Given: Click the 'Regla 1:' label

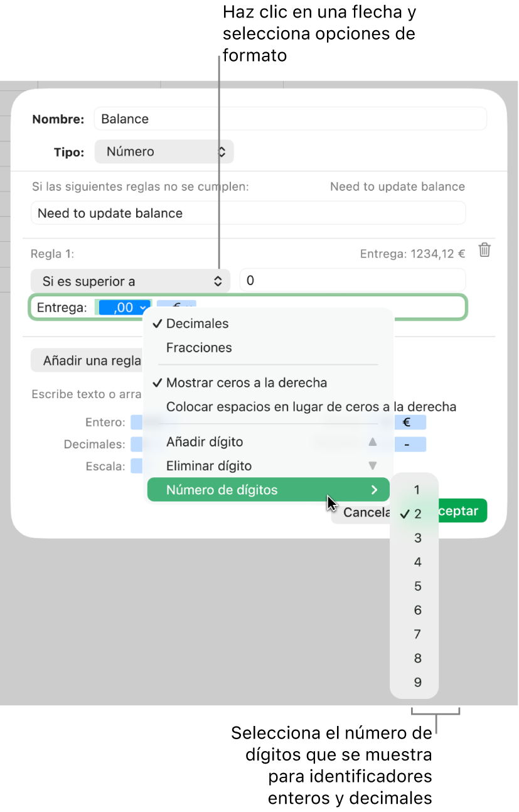Looking at the screenshot, I should 52,254.
